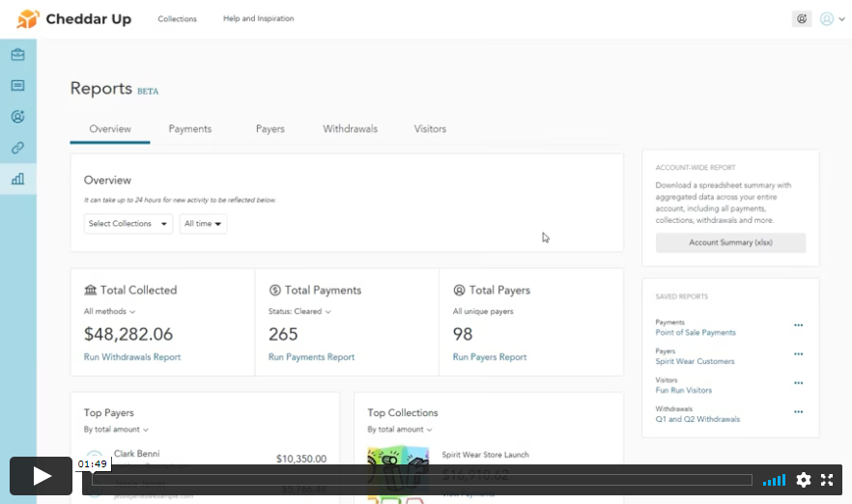This screenshot has height=504, width=852.
Task: Switch to the Withdrawals tab
Action: pyautogui.click(x=350, y=129)
